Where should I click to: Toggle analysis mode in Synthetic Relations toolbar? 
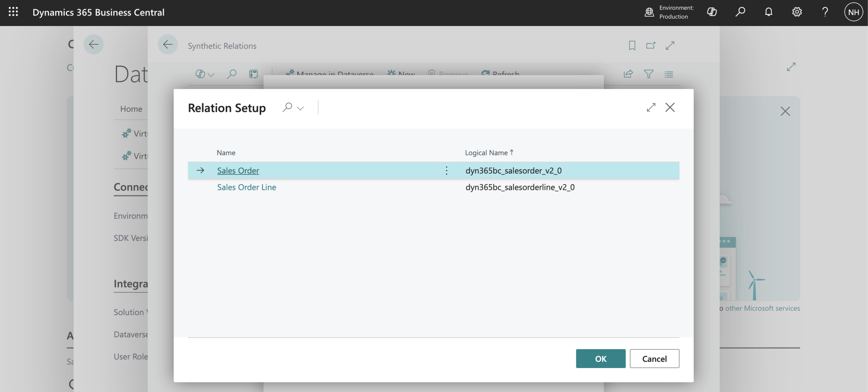point(254,74)
